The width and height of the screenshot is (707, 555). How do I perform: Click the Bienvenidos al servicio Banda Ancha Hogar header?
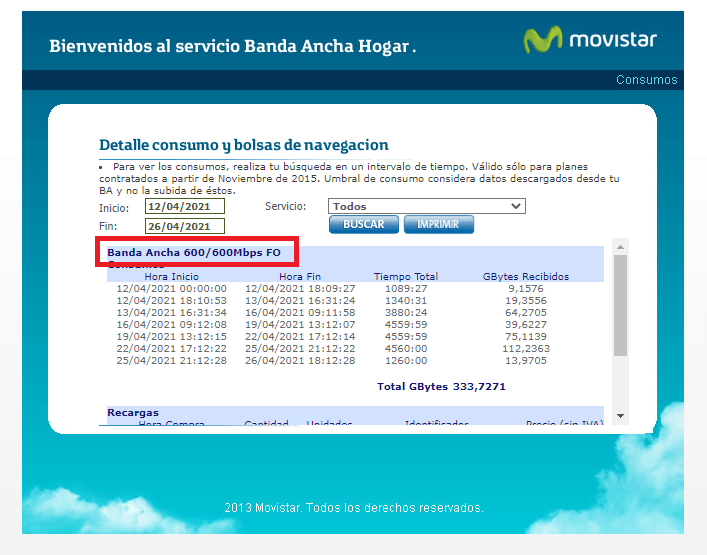[x=232, y=46]
